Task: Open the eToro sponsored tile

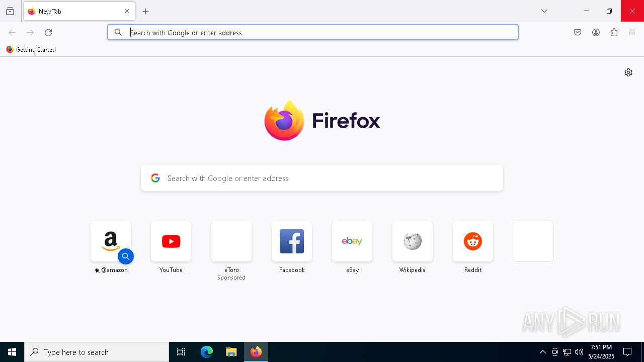Action: coord(231,241)
